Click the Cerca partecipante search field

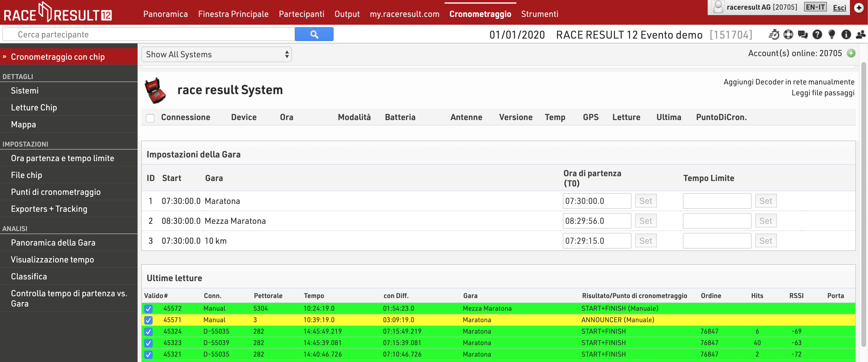(x=149, y=34)
